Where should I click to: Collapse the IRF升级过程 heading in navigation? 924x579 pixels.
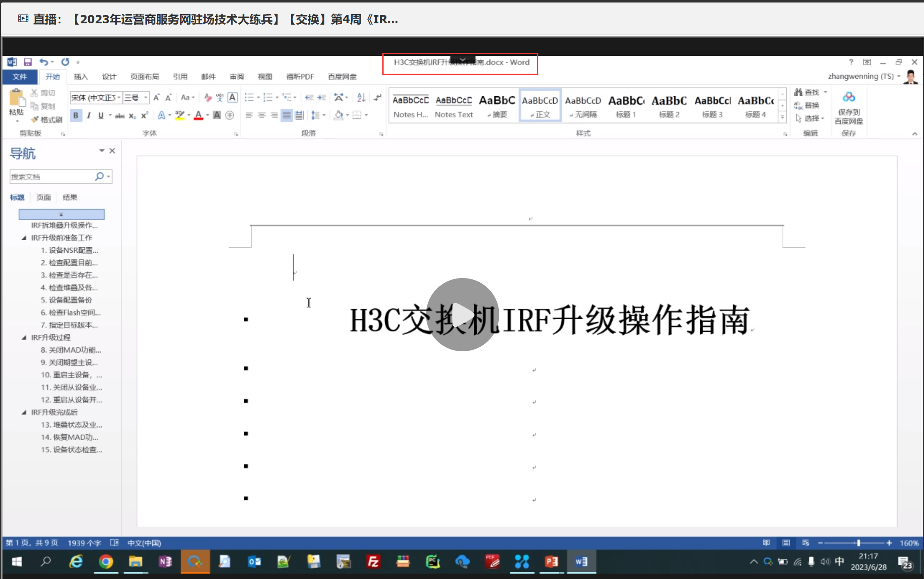[x=24, y=338]
